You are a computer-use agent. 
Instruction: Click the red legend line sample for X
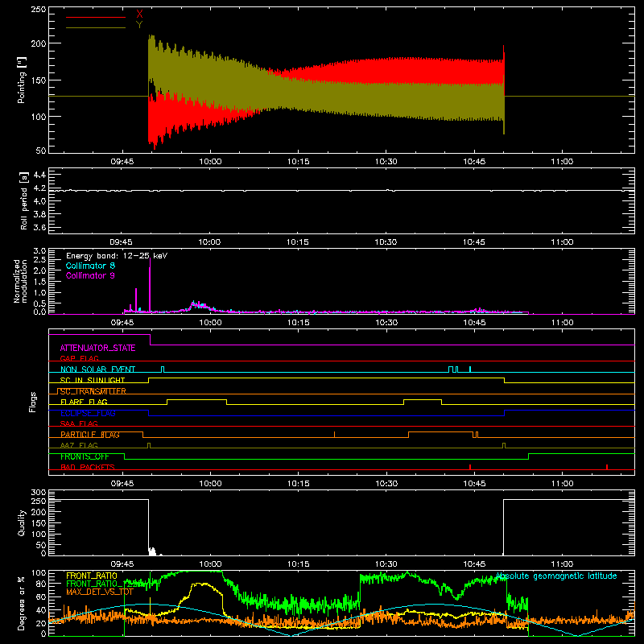[96, 17]
